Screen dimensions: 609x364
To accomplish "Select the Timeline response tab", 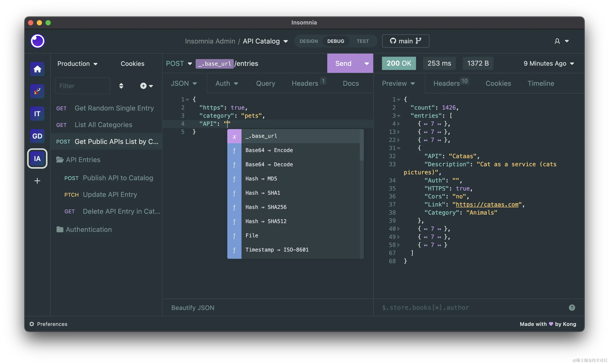I will (x=541, y=83).
